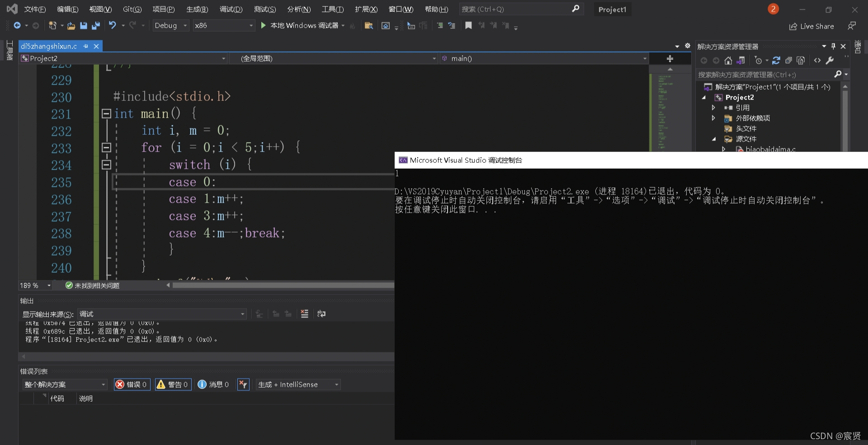Collapse the switch statement code block
The width and height of the screenshot is (868, 445).
click(106, 165)
